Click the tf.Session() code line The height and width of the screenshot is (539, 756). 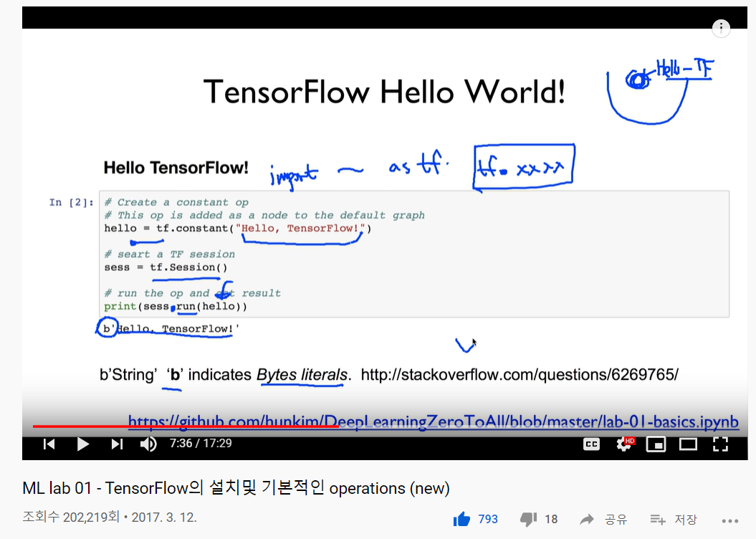click(x=166, y=267)
